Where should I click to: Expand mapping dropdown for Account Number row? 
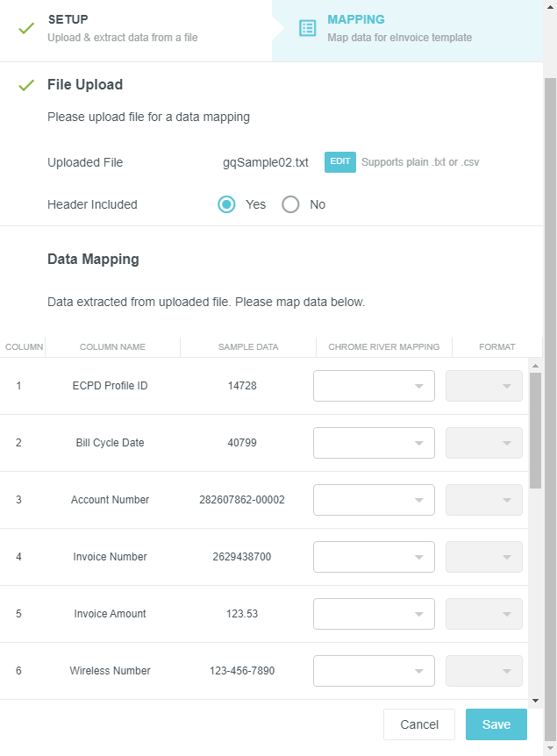[374, 500]
